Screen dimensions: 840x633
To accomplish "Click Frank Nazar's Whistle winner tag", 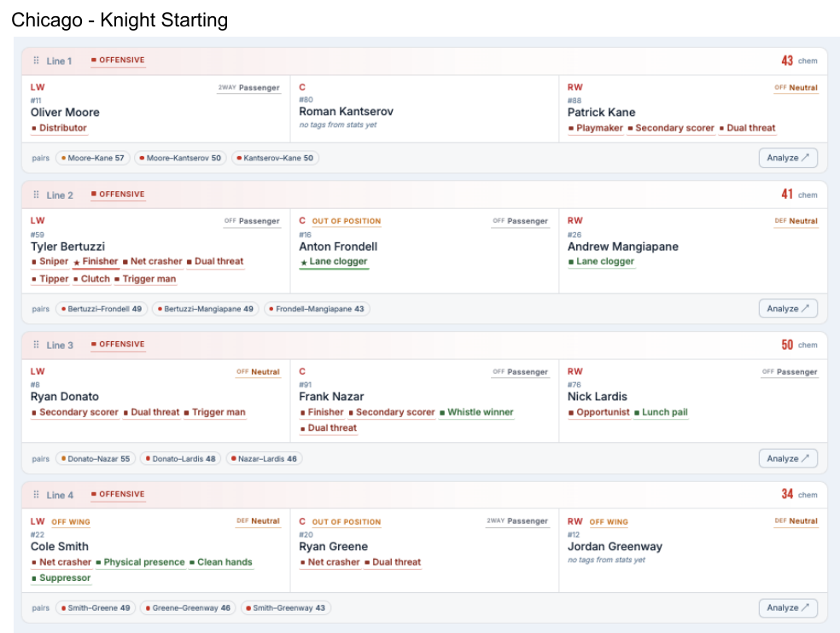I will 476,412.
